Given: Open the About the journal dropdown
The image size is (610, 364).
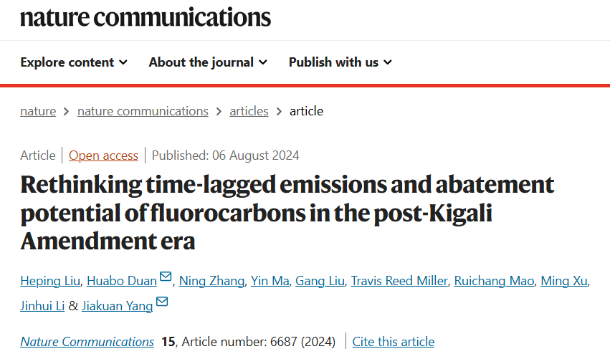Looking at the screenshot, I should (208, 62).
